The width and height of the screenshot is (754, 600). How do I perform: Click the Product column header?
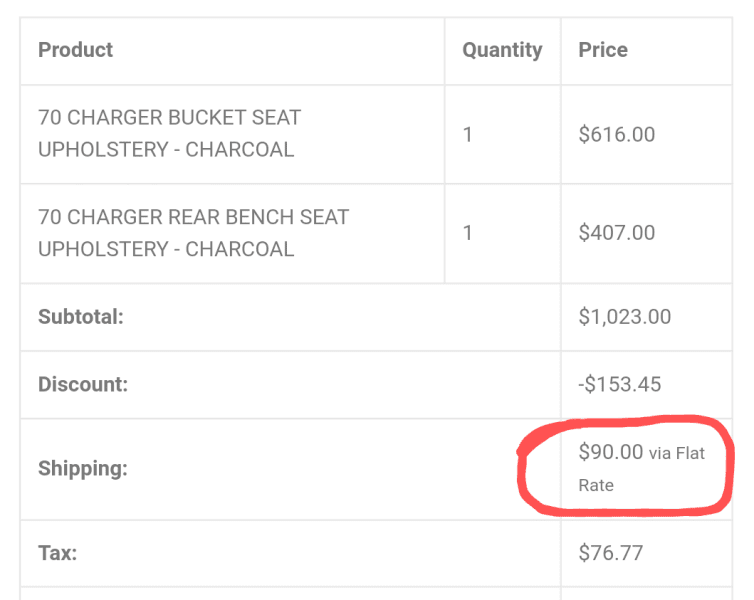[x=75, y=50]
